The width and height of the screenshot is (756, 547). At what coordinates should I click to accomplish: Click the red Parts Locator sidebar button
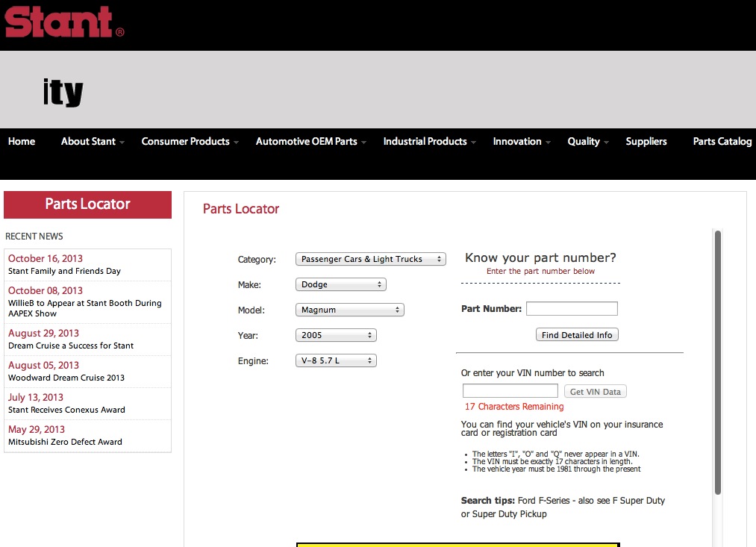[88, 204]
